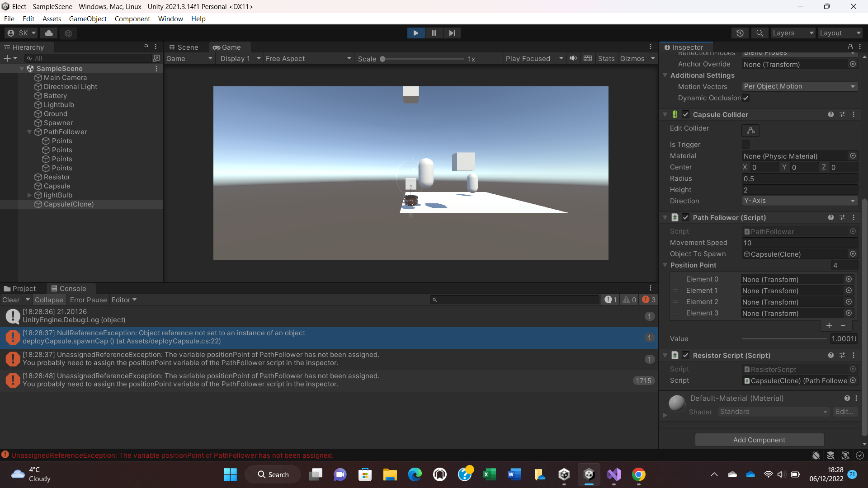Screen dimensions: 868x488
Task: Disable Resistor Script checkbox
Action: point(686,356)
